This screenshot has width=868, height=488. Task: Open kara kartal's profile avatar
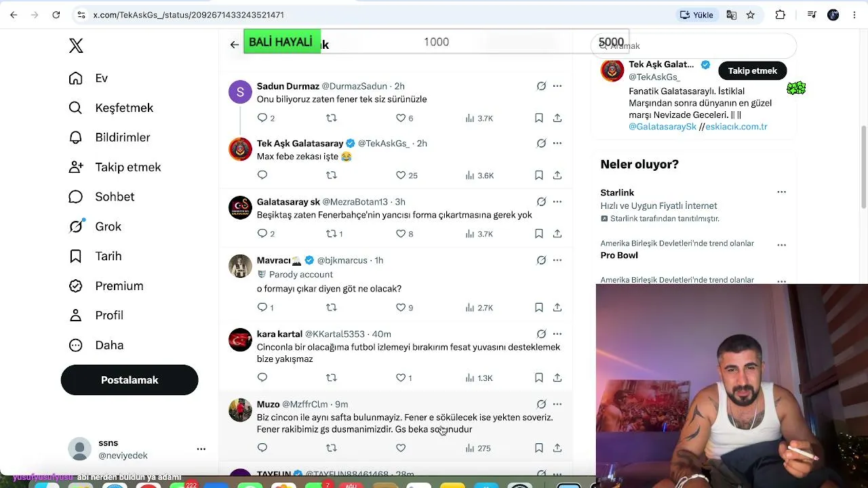coord(240,340)
